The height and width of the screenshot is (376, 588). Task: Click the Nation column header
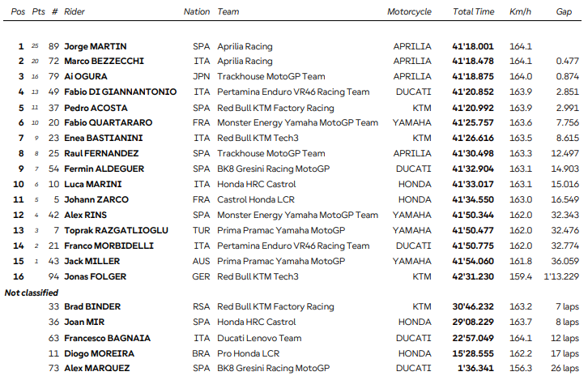pos(197,11)
